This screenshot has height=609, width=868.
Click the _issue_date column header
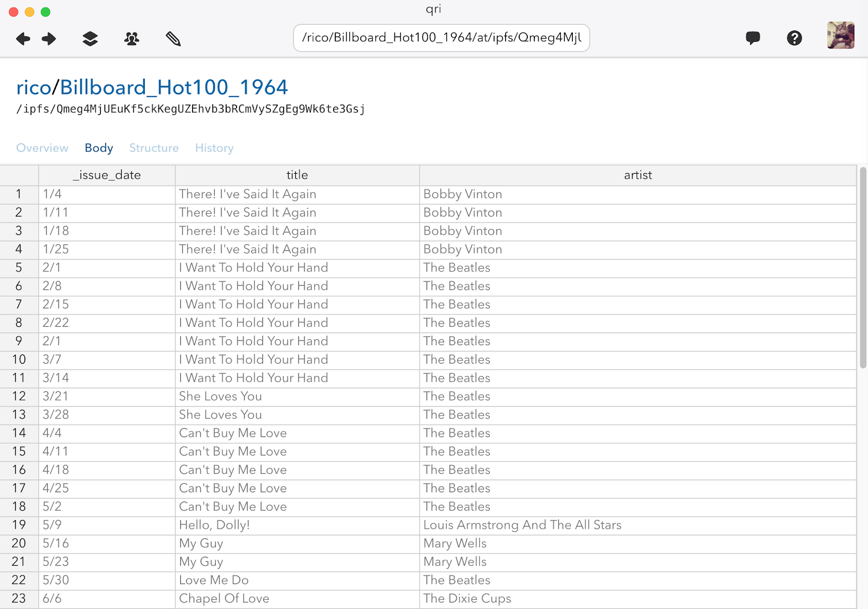click(x=107, y=175)
